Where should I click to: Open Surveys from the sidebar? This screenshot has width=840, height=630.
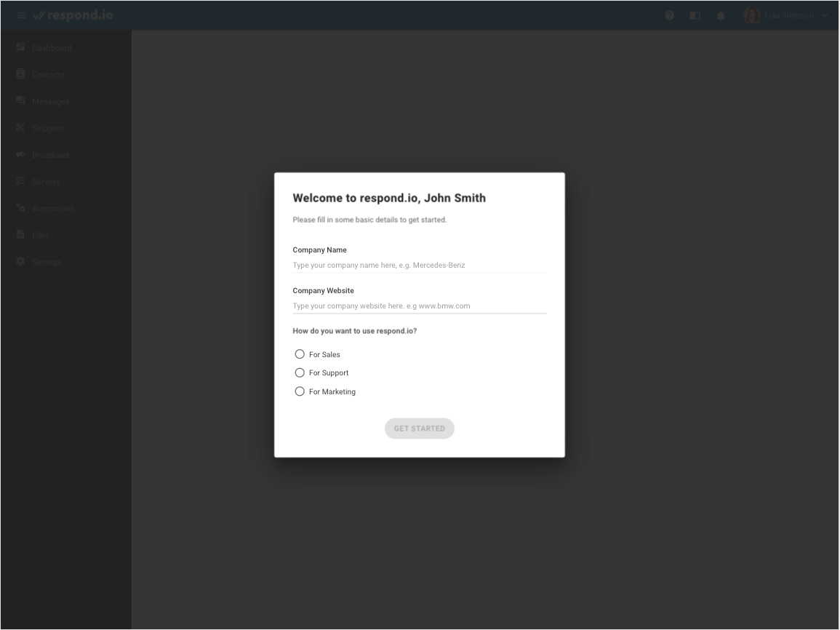point(46,182)
